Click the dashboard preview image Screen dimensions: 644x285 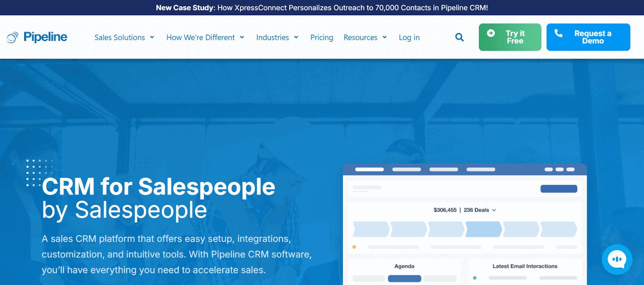[x=465, y=224]
